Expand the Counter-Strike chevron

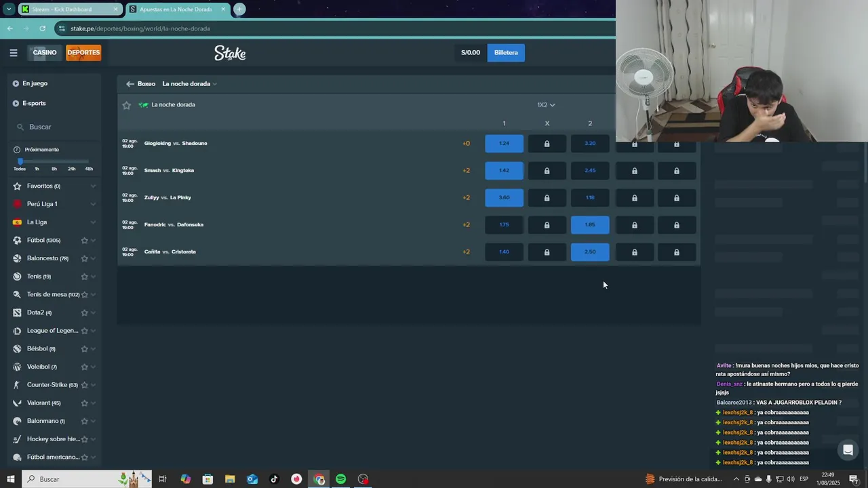(93, 385)
